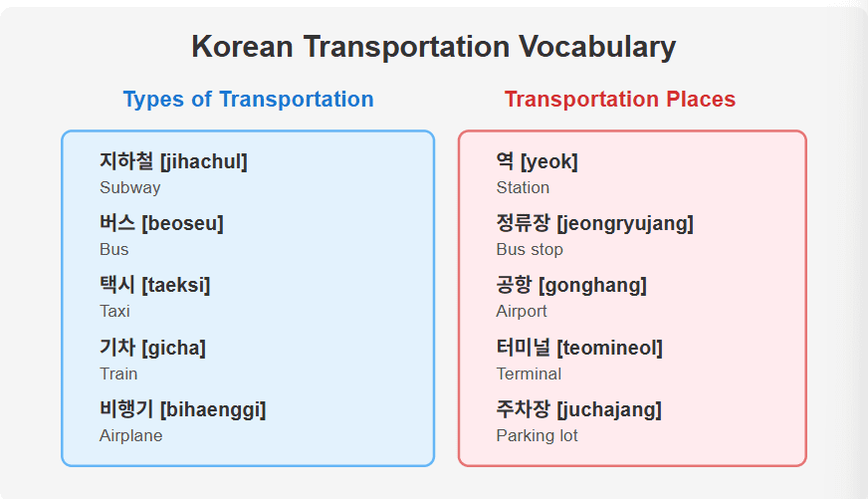Select the Transportation Places heading
The image size is (868, 499).
pyautogui.click(x=619, y=100)
